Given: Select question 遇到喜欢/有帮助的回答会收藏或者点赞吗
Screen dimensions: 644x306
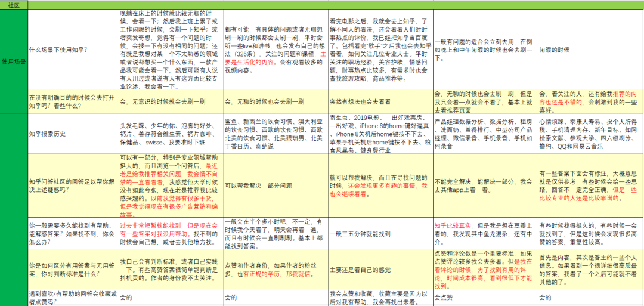Looking at the screenshot, I should tap(73, 298).
